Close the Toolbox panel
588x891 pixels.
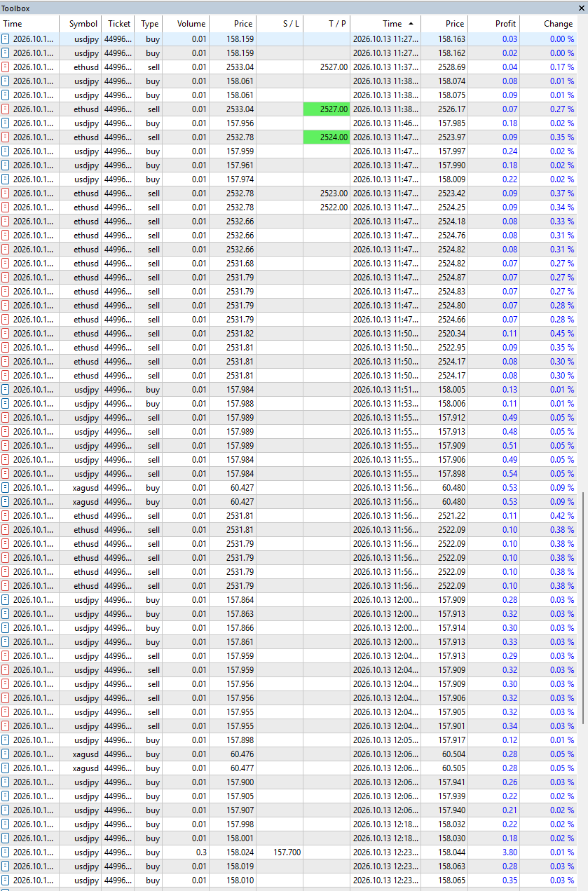(x=581, y=8)
